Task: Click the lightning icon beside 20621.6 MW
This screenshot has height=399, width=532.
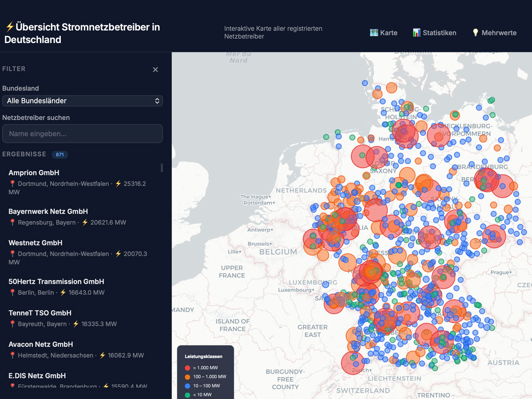Action: coord(85,223)
